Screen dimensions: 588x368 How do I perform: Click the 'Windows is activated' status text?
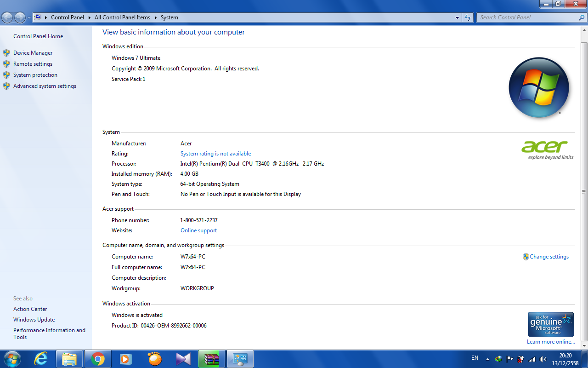(137, 315)
